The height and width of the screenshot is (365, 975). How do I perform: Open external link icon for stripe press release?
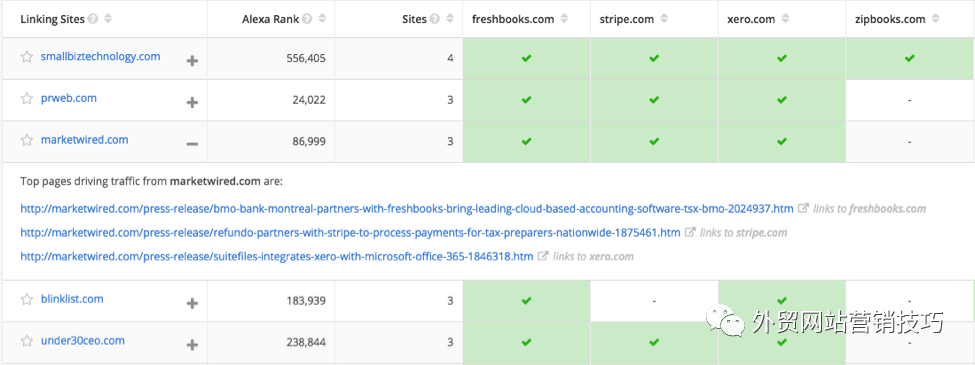690,233
